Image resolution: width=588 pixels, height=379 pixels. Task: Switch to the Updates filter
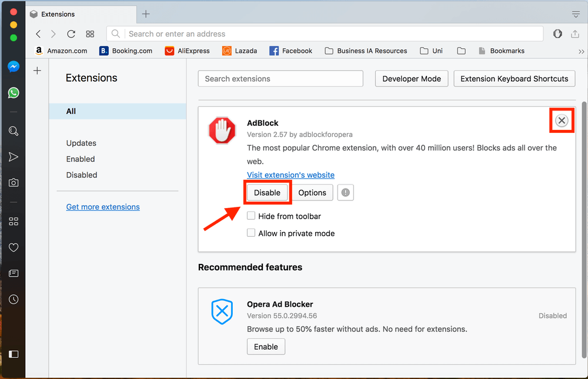pyautogui.click(x=81, y=143)
